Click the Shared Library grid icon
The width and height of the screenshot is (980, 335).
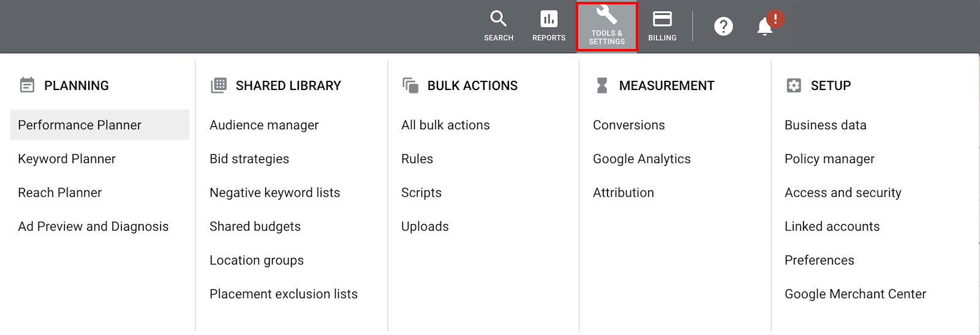[219, 85]
